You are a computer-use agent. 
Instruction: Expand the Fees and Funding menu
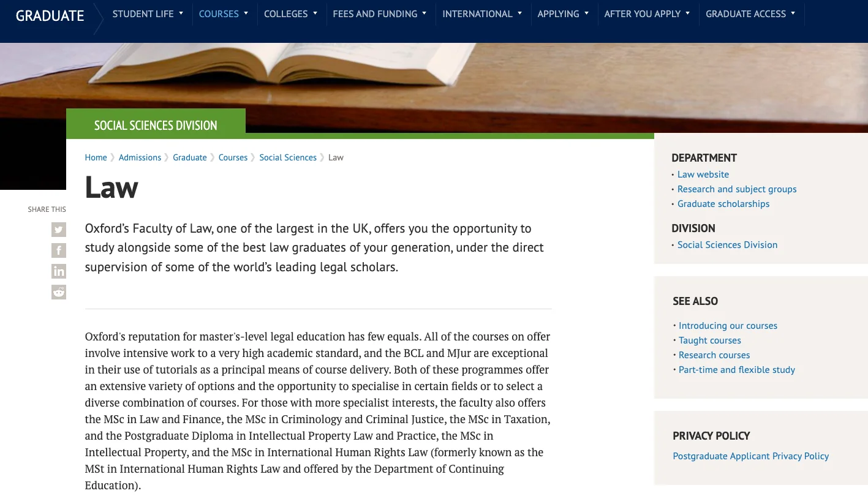coord(380,13)
